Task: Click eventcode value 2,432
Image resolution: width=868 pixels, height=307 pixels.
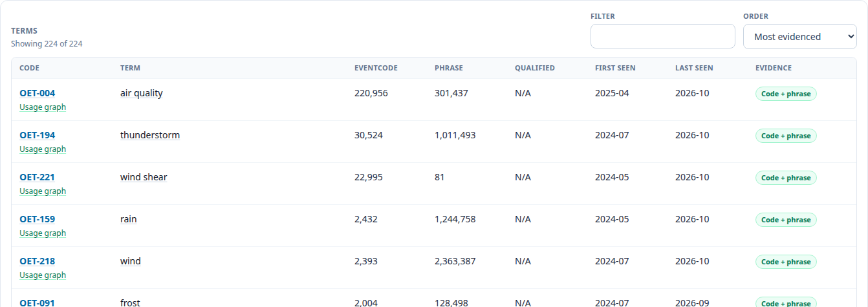Action: pyautogui.click(x=366, y=219)
